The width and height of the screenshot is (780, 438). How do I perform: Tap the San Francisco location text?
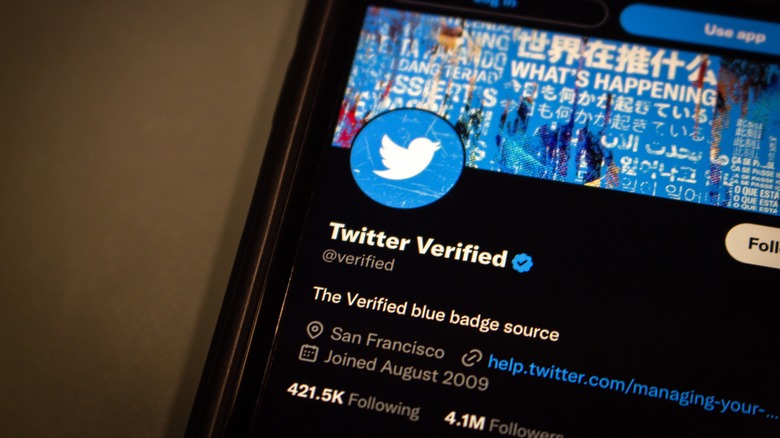point(388,342)
